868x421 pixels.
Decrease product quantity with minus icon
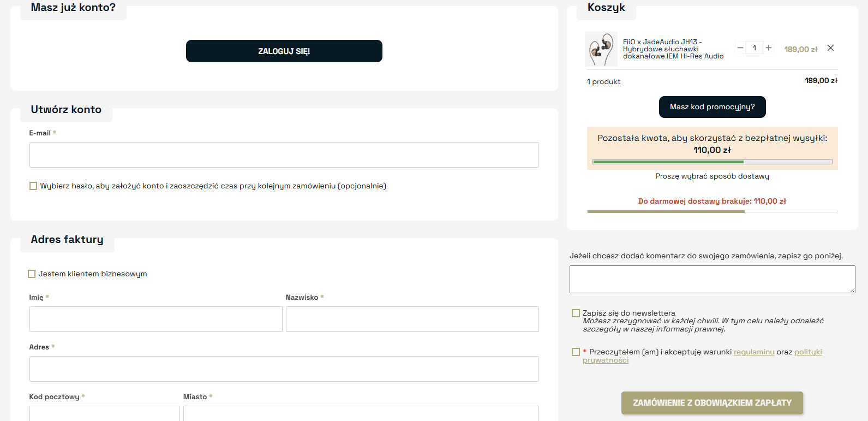tap(740, 48)
